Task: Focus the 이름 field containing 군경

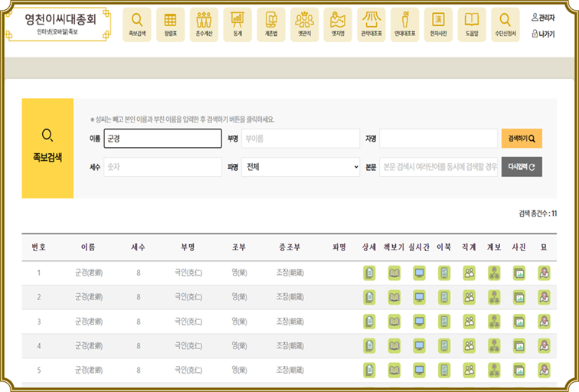Action: point(163,139)
